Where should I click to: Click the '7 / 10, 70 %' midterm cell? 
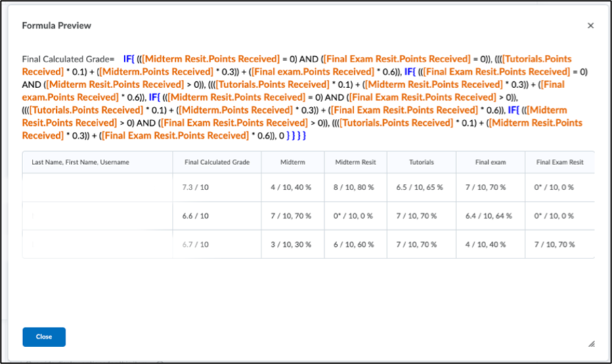click(x=291, y=216)
